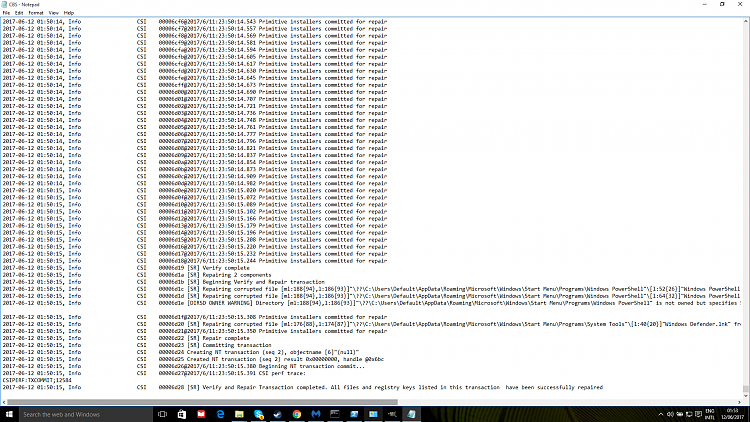
Task: Click the 'DIRSD OWNER WARNING' log line
Action: click(372, 303)
